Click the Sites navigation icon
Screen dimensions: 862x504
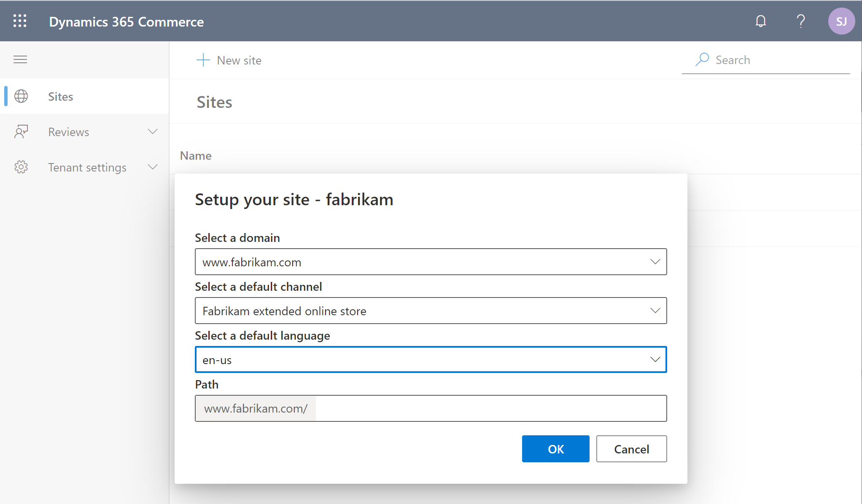(20, 96)
